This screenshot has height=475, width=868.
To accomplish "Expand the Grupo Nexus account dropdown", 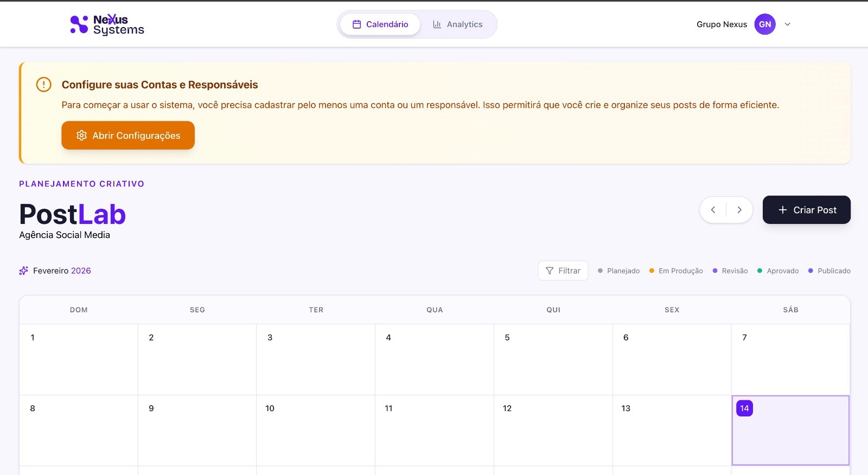I will 788,24.
